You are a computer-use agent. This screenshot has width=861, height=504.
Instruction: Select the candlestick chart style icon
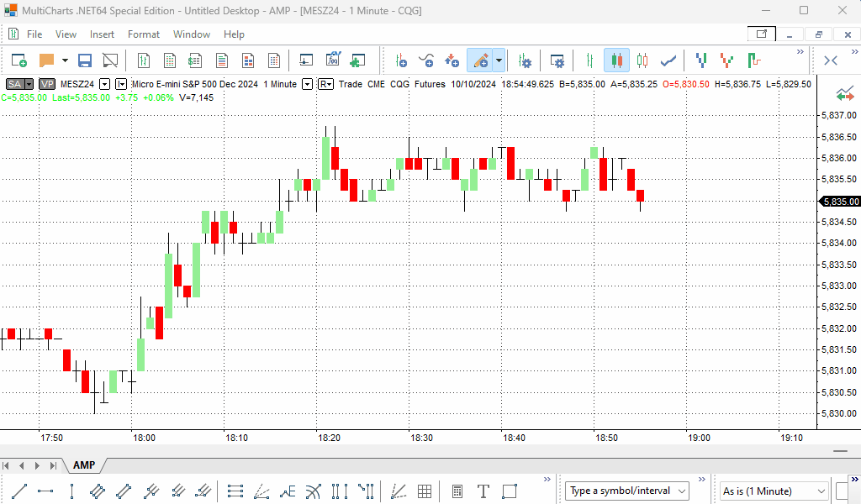pyautogui.click(x=616, y=60)
